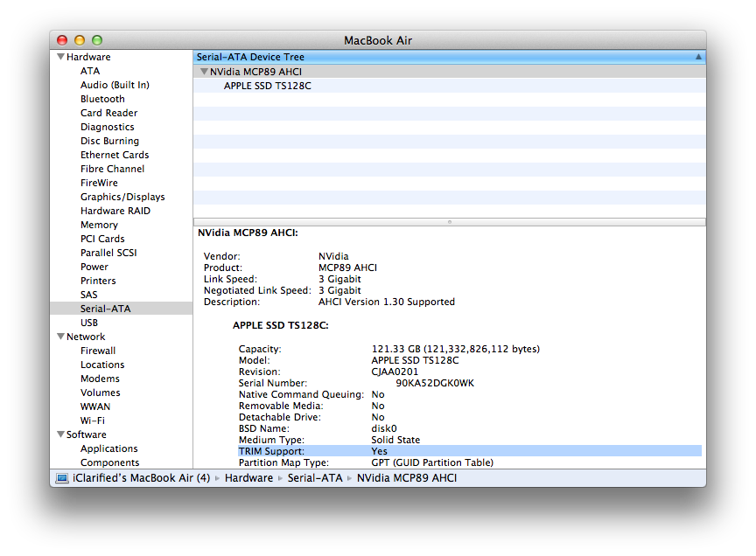
Task: Collapse the NVidia MCP89 AHCI tree node
Action: pyautogui.click(x=204, y=72)
